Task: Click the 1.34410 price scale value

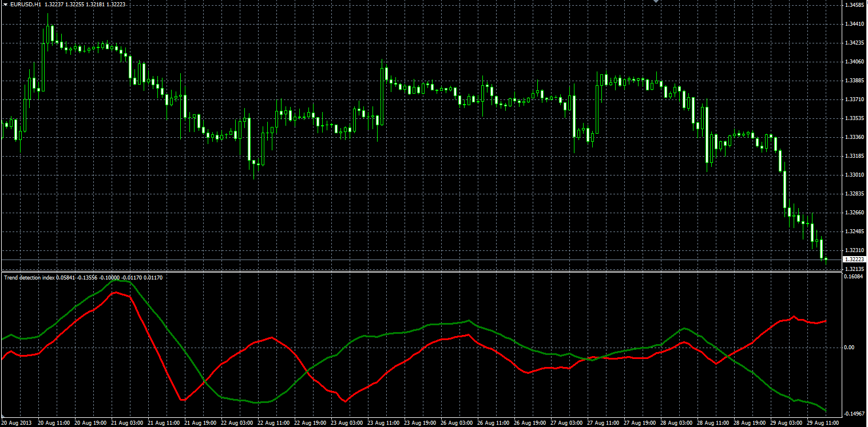Action: (854, 24)
